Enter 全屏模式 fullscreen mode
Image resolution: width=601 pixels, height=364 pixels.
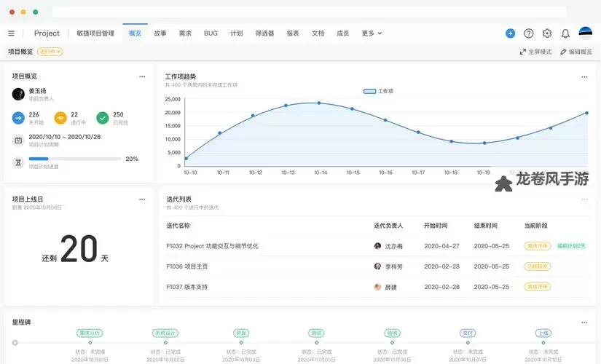tap(535, 52)
